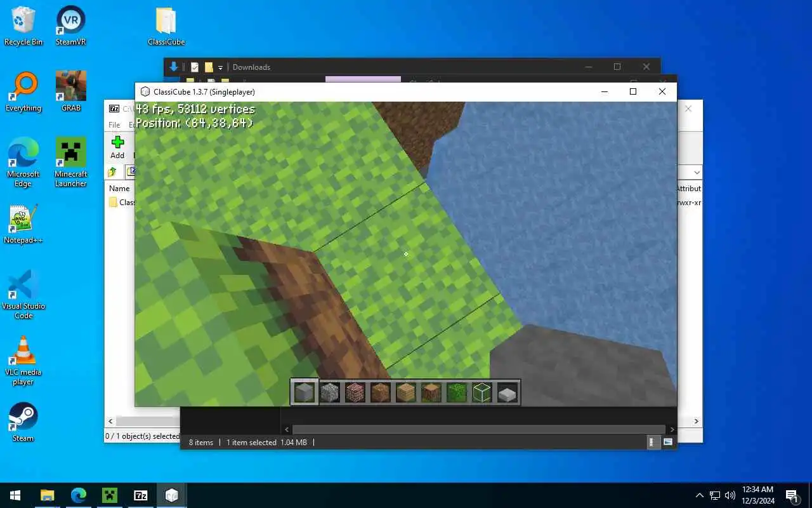Show hidden system tray icons
This screenshot has height=508, width=812.
700,495
